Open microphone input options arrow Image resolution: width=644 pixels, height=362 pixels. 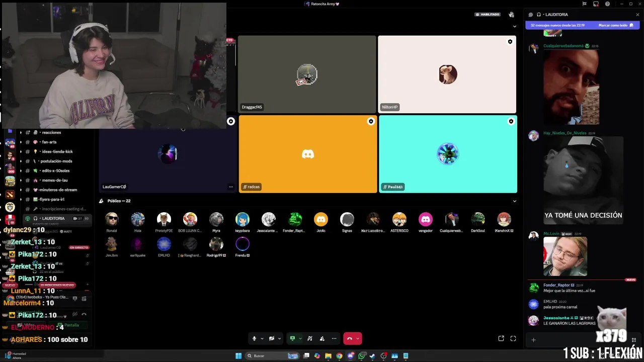262,338
